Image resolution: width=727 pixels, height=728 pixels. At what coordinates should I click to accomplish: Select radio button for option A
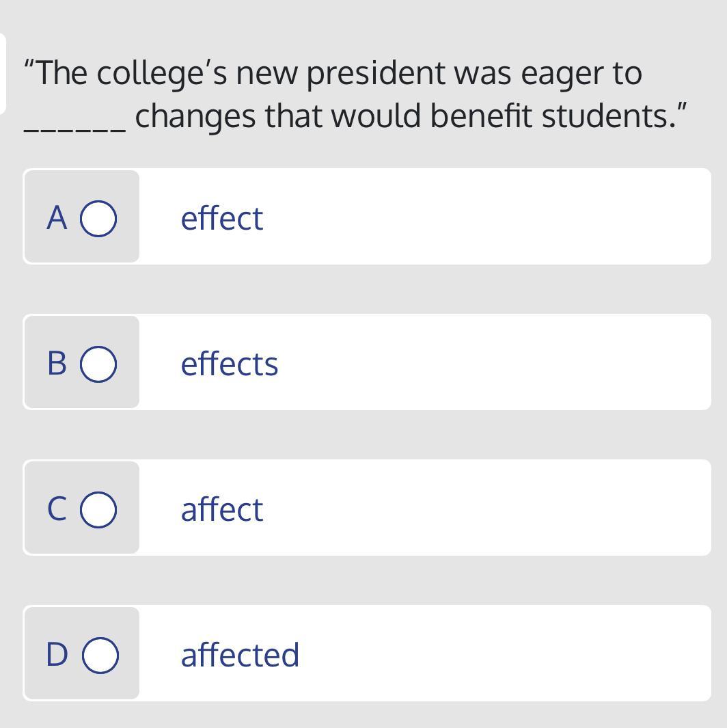[x=98, y=218]
